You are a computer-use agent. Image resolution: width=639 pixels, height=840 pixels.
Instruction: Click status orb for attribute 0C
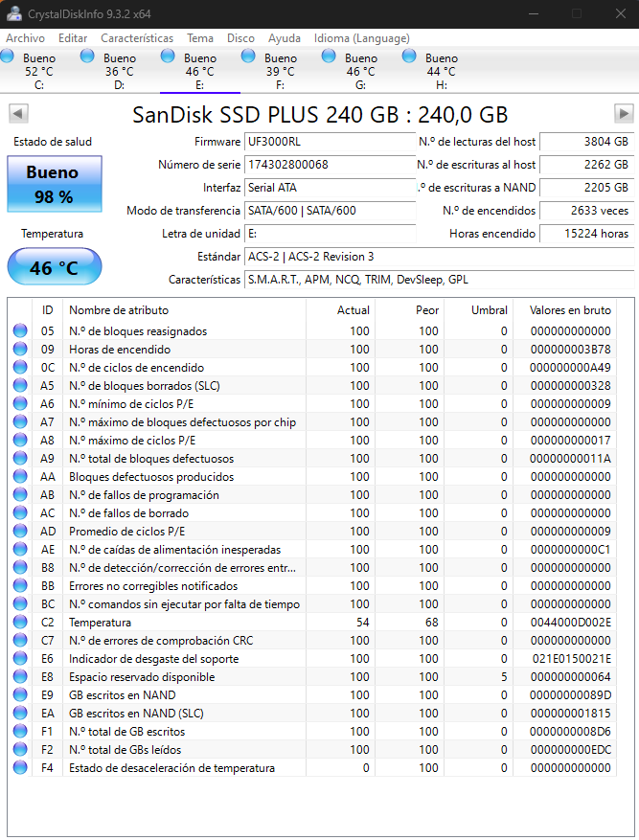pos(20,367)
